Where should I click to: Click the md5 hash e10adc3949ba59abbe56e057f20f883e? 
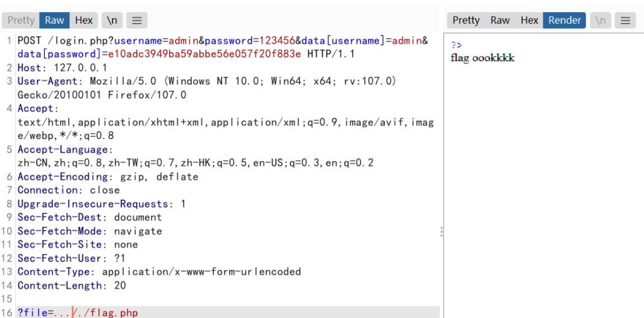pos(204,54)
